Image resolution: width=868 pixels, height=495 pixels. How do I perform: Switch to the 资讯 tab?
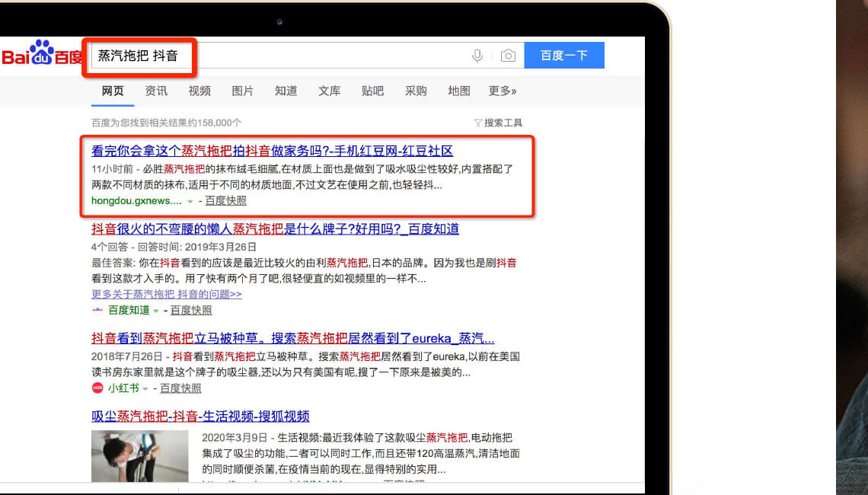click(156, 91)
